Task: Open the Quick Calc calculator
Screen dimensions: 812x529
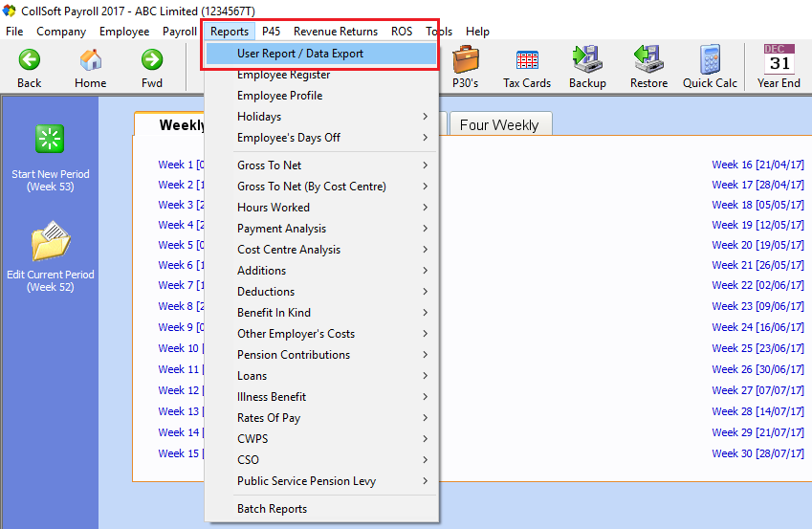Action: coord(710,60)
